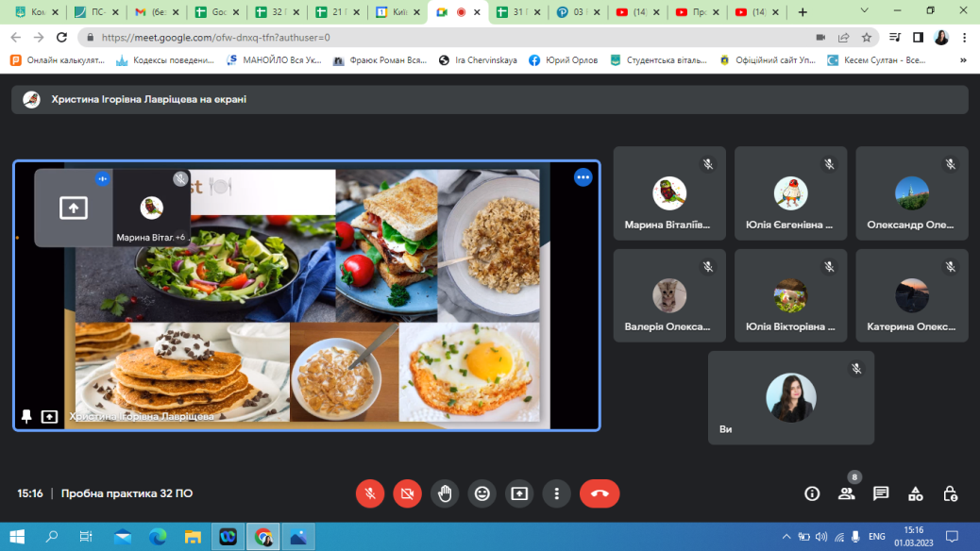
Task: Open more options in call controls
Action: pyautogui.click(x=557, y=493)
